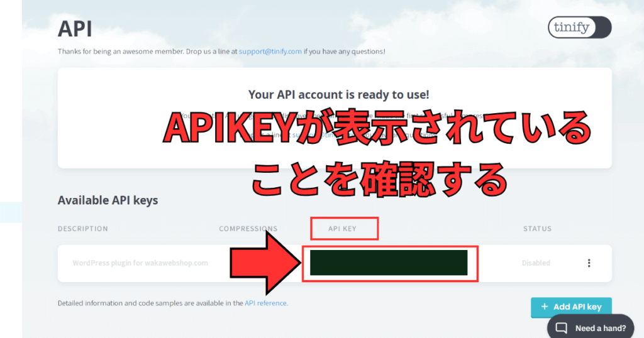Open the support@tinify.com email link
The width and height of the screenshot is (644, 338).
pyautogui.click(x=270, y=52)
